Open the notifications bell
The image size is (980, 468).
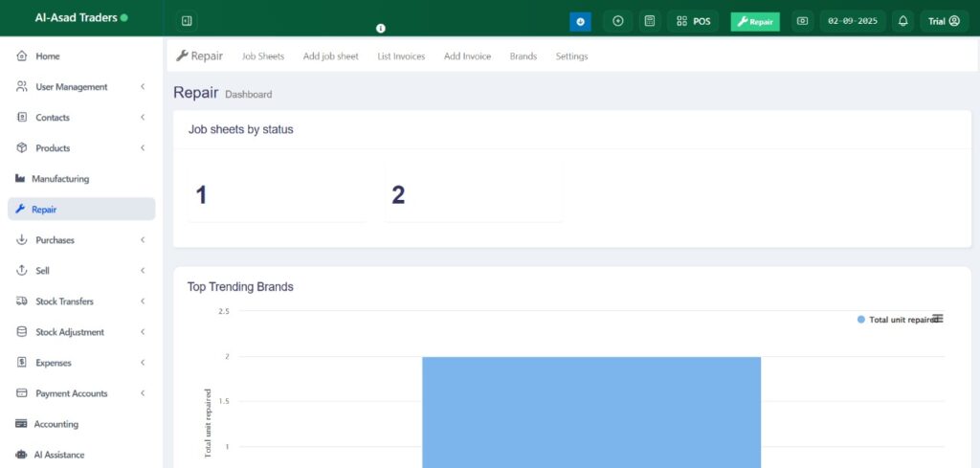pyautogui.click(x=902, y=21)
